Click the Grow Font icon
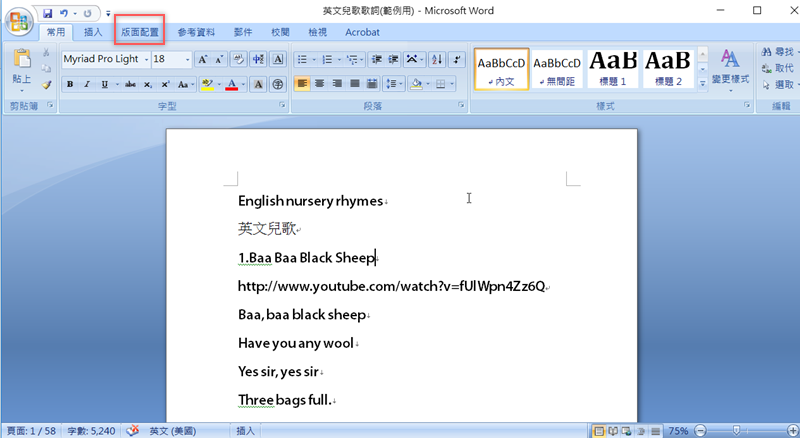The height and width of the screenshot is (438, 800). click(x=203, y=60)
